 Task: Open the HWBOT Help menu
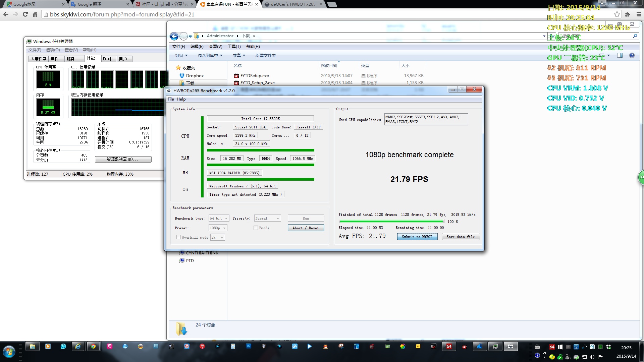pos(181,99)
